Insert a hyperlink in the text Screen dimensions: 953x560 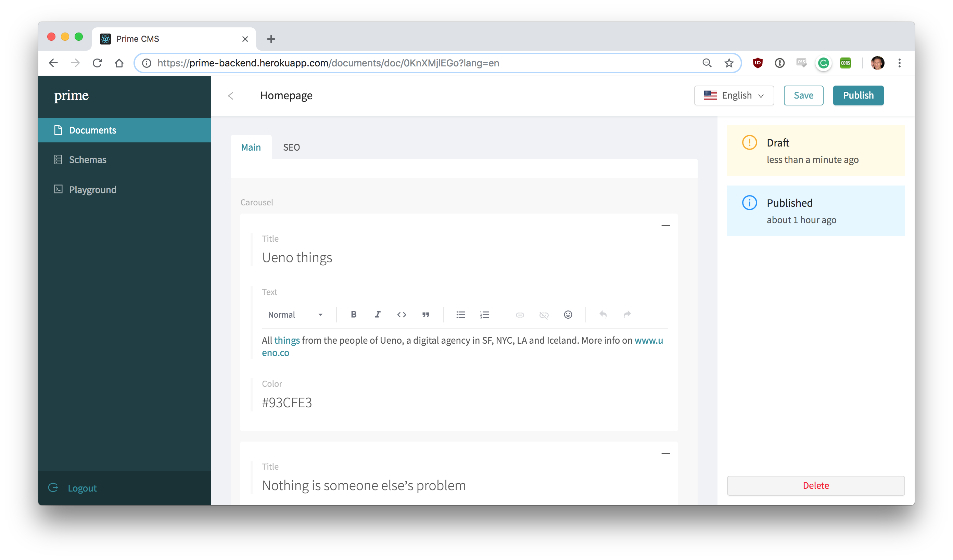pyautogui.click(x=520, y=314)
